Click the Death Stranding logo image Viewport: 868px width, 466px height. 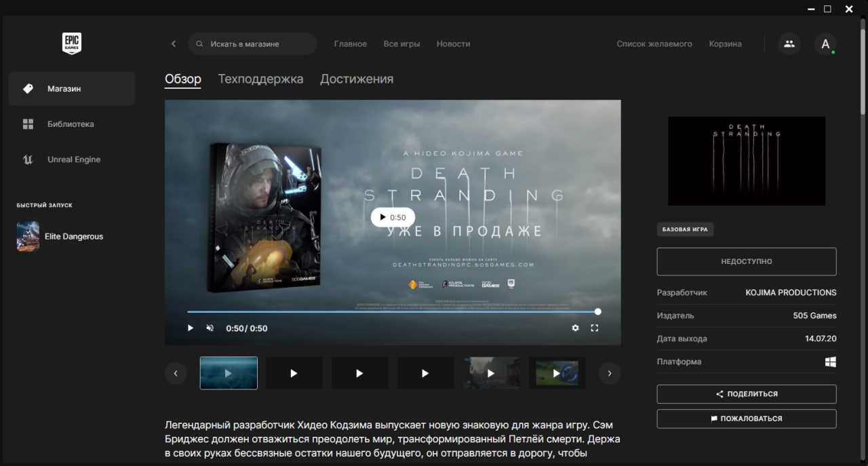click(x=747, y=161)
